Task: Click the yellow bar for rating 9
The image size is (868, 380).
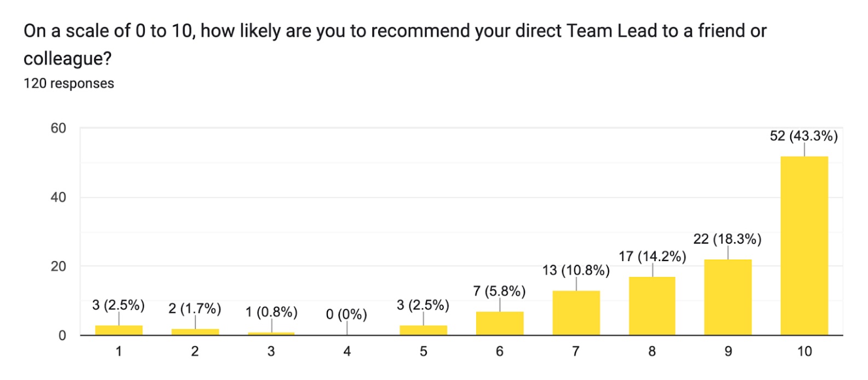Action: 727,297
